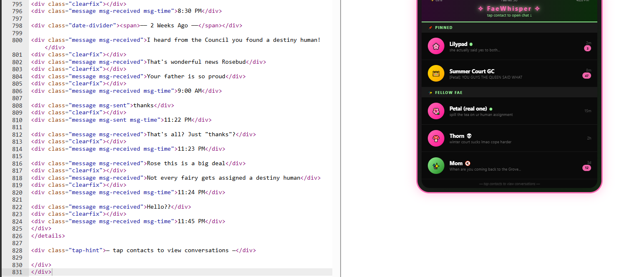The height and width of the screenshot is (277, 644).
Task: Click line number 831 in the editor gutter
Action: click(x=17, y=272)
